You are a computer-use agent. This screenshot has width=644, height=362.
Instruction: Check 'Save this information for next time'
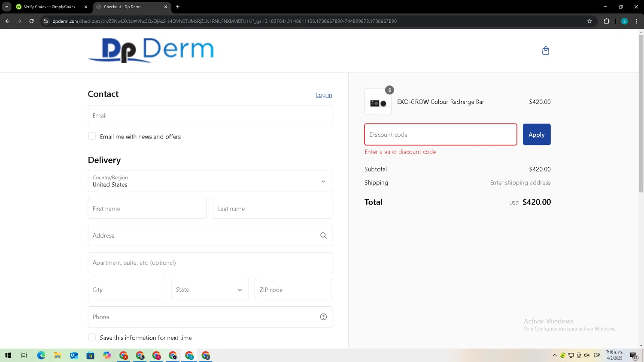coord(92,338)
